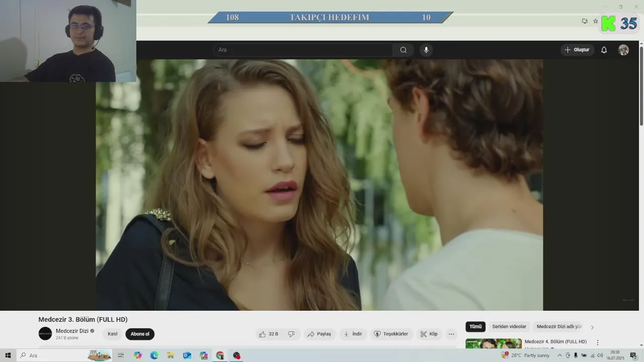The image size is (644, 362).
Task: Open the volume speaker tray icon
Action: tap(600, 355)
